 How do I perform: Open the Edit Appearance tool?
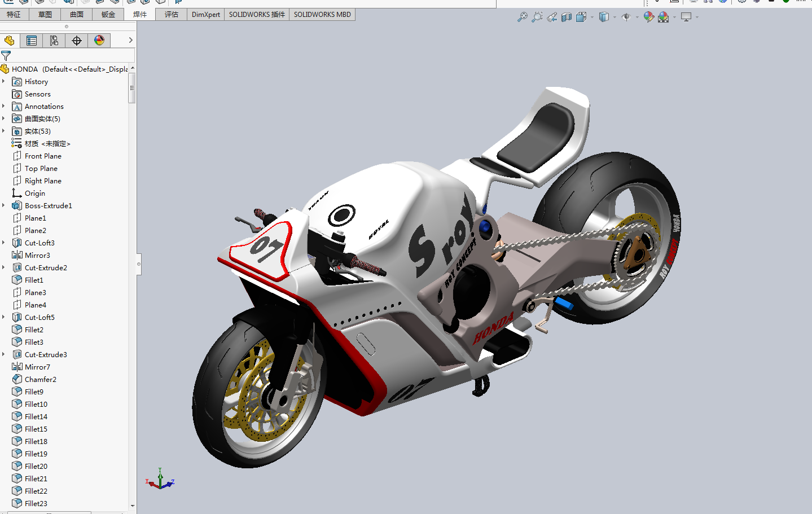click(x=649, y=17)
